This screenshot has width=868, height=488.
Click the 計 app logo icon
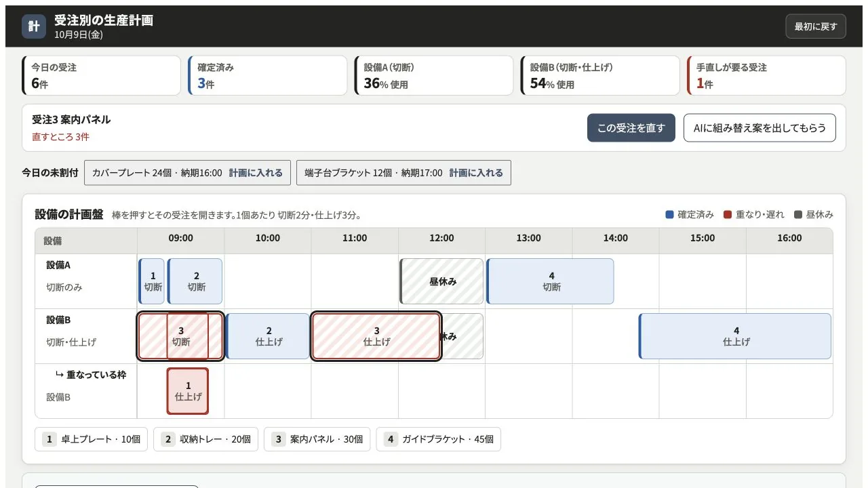pos(34,26)
